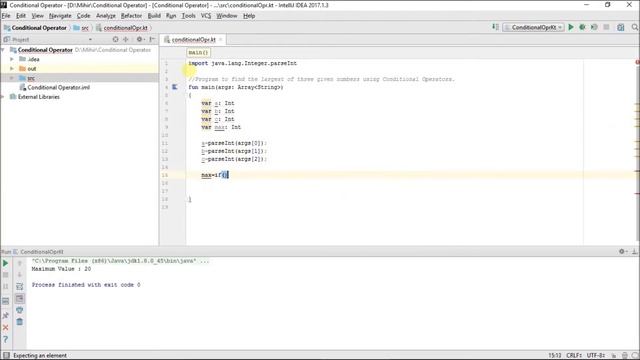Dump threads icon in Run panel
The height and width of the screenshot is (360, 640).
[5, 301]
